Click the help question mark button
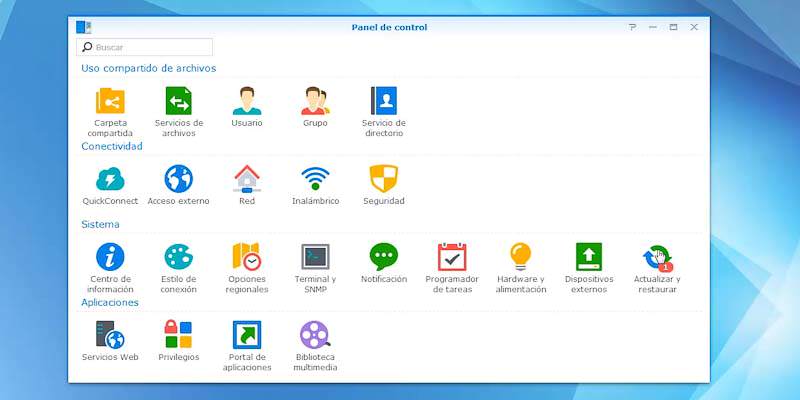 pyautogui.click(x=633, y=27)
